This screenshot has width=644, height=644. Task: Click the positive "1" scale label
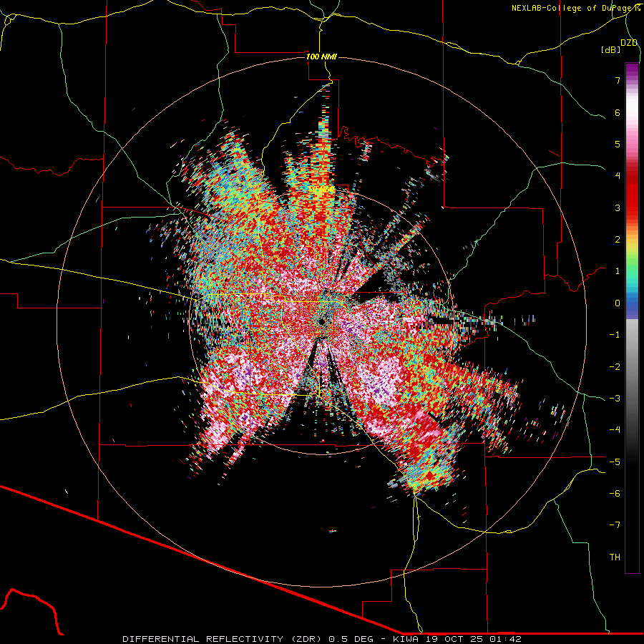click(618, 271)
